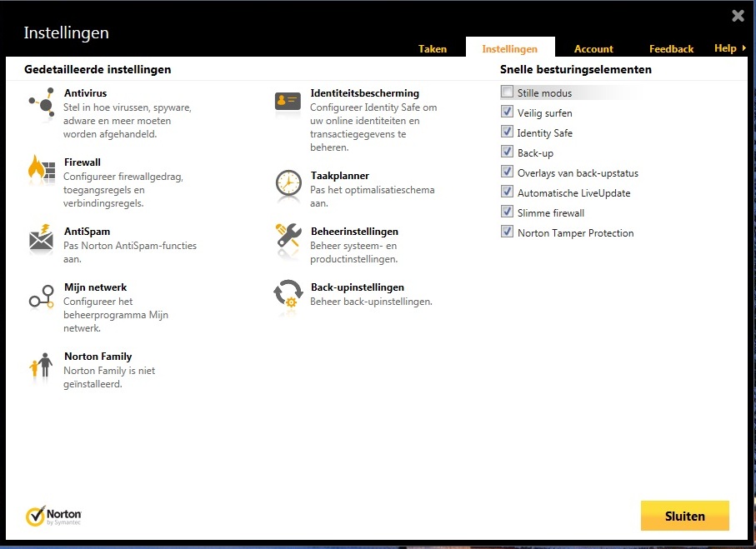Select the Beheerinstellingen wrench icon
This screenshot has width=756, height=549.
(x=288, y=236)
